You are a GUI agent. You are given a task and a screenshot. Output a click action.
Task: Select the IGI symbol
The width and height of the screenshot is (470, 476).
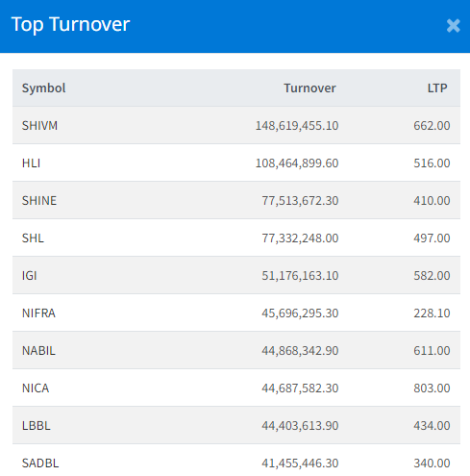pyautogui.click(x=29, y=275)
